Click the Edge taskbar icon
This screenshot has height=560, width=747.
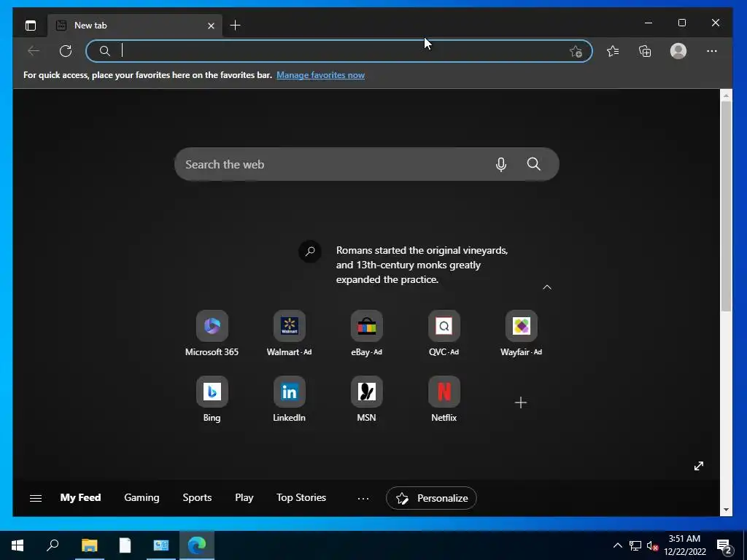point(197,545)
